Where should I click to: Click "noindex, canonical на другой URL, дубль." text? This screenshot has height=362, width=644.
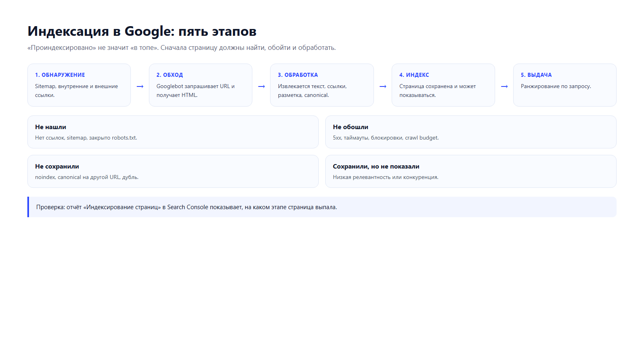87,177
